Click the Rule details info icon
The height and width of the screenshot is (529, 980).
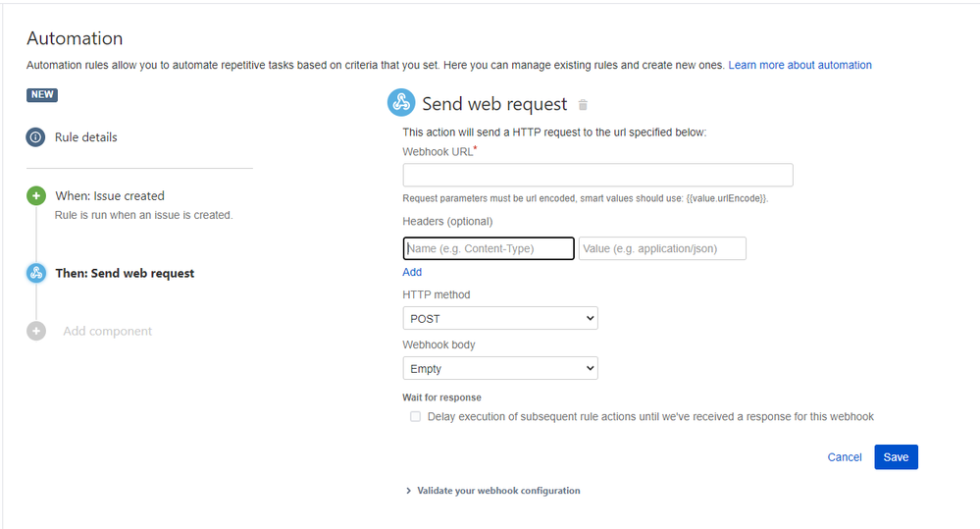click(x=35, y=137)
